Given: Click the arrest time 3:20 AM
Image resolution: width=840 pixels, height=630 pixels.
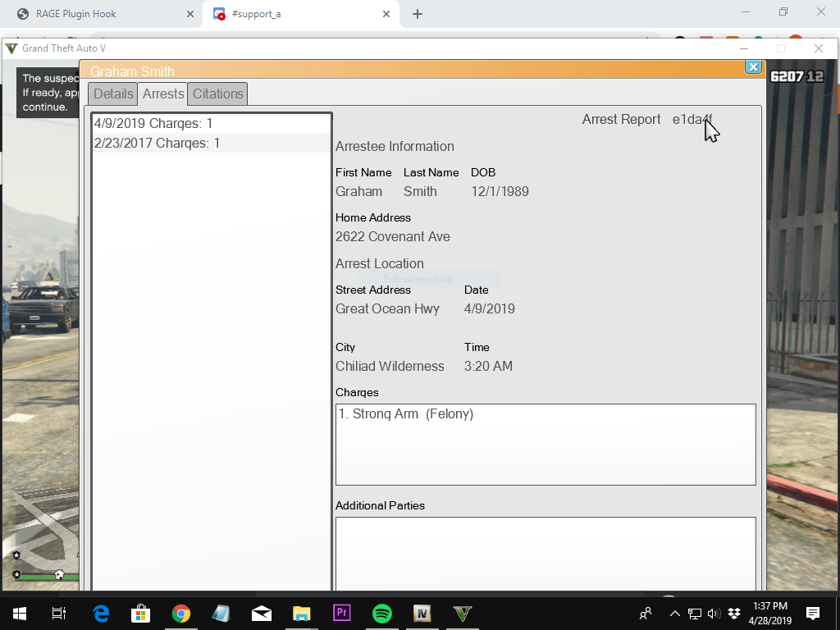Looking at the screenshot, I should (488, 367).
